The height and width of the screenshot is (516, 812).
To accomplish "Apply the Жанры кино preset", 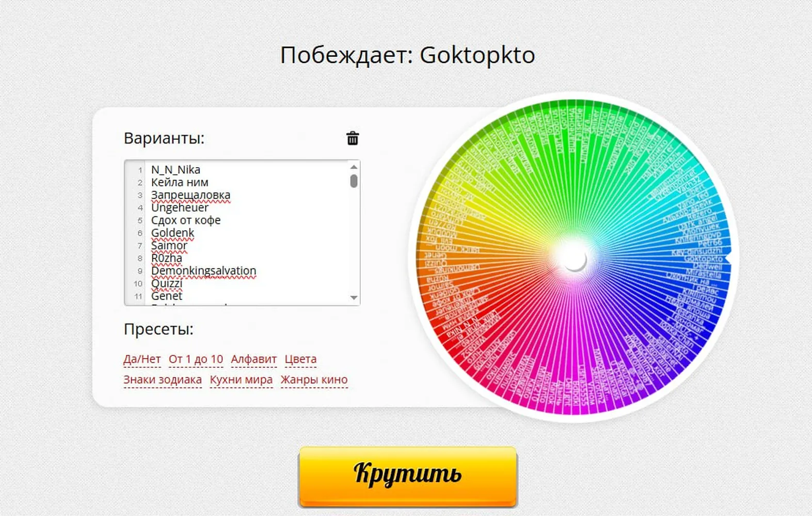I will tap(314, 380).
